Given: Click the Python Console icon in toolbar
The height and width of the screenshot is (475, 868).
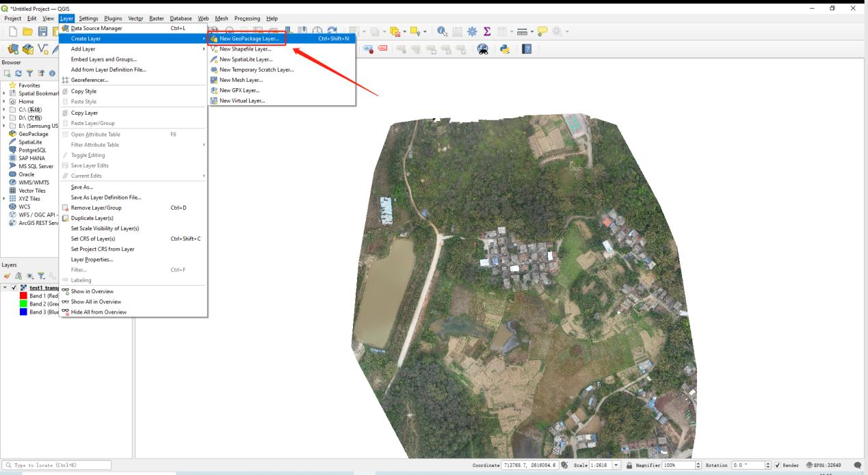Looking at the screenshot, I should (505, 49).
